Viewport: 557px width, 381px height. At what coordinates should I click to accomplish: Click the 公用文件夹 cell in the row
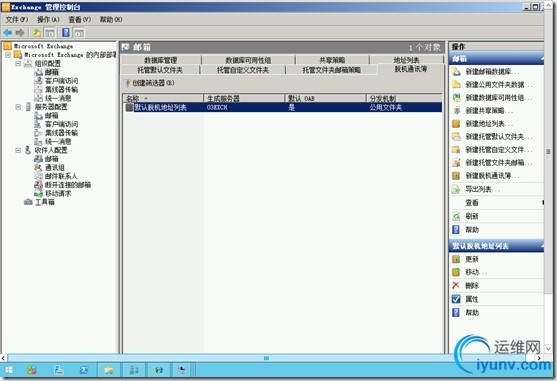pyautogui.click(x=385, y=107)
